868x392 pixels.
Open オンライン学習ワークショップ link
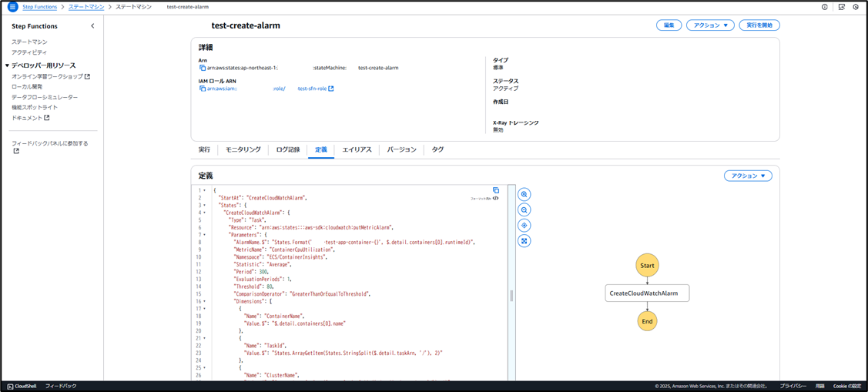tap(50, 75)
